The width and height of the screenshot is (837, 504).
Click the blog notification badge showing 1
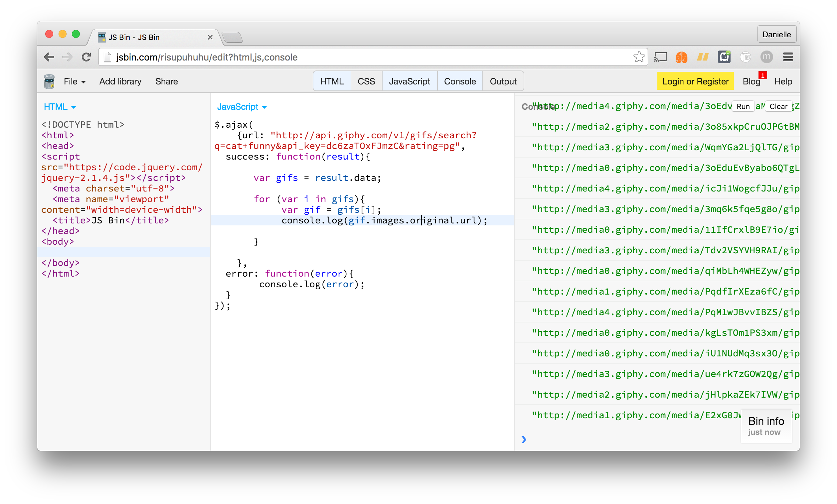point(762,75)
